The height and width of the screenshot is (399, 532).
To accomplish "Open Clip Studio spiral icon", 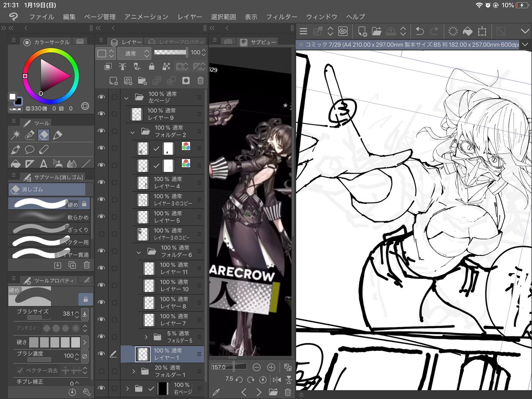I will click(343, 31).
